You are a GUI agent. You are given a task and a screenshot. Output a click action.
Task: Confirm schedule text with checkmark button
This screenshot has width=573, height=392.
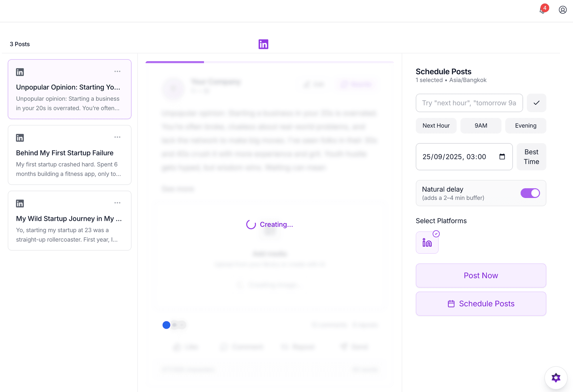pyautogui.click(x=536, y=103)
